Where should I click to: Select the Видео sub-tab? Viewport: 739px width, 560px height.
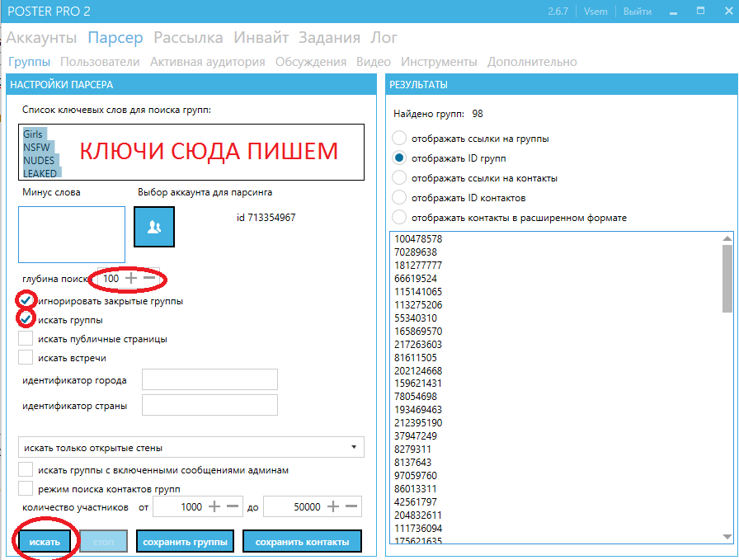[x=374, y=62]
